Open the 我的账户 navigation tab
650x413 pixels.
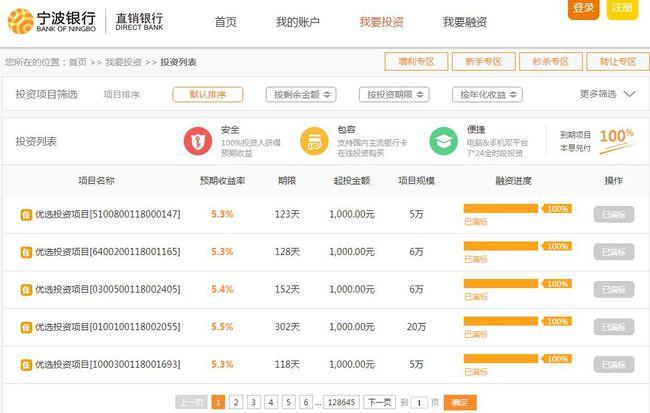pos(298,22)
